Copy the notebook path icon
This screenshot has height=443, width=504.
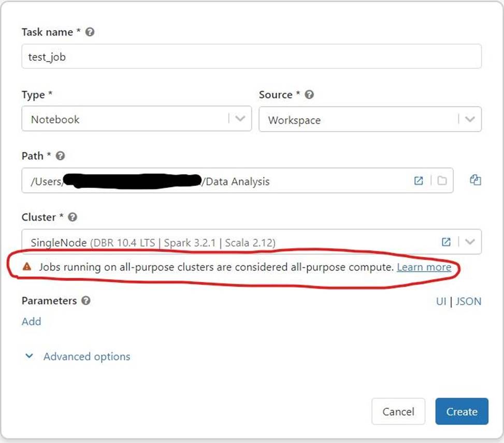coord(475,180)
